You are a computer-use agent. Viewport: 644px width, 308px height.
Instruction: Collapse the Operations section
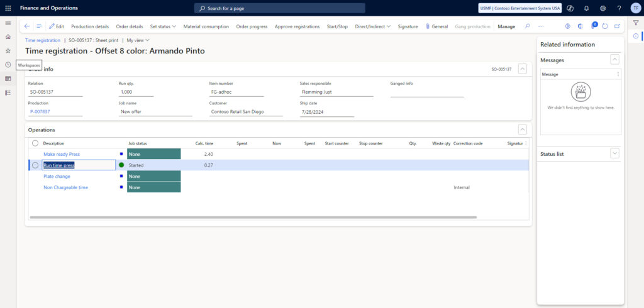pos(522,129)
